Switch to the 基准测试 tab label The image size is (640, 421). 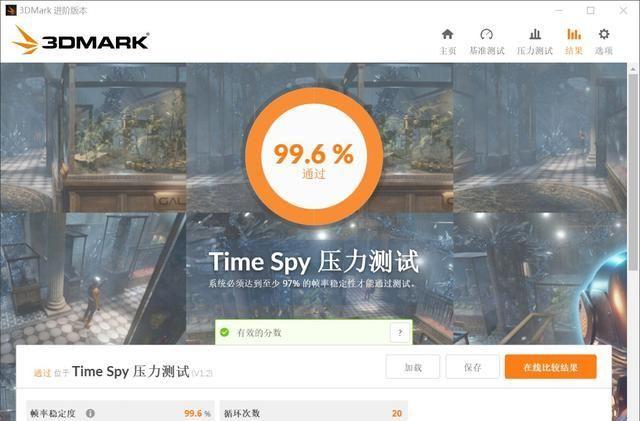click(487, 51)
